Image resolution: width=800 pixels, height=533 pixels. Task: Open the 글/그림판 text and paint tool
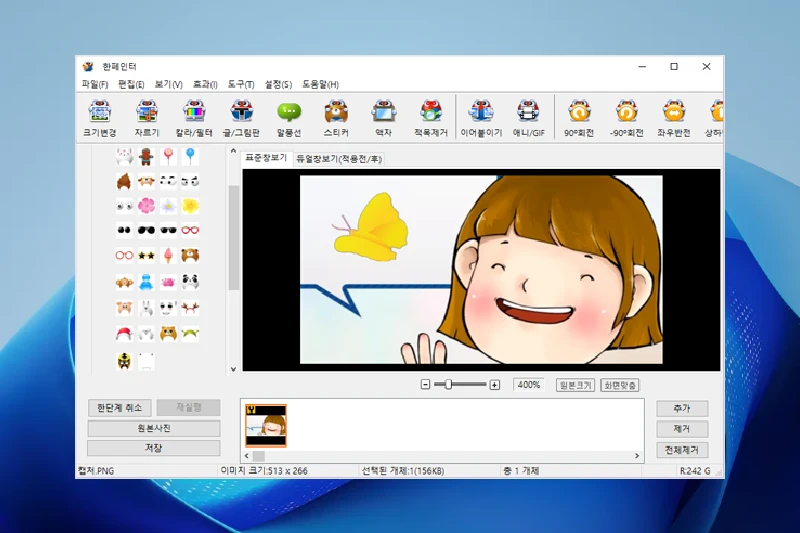pos(241,118)
